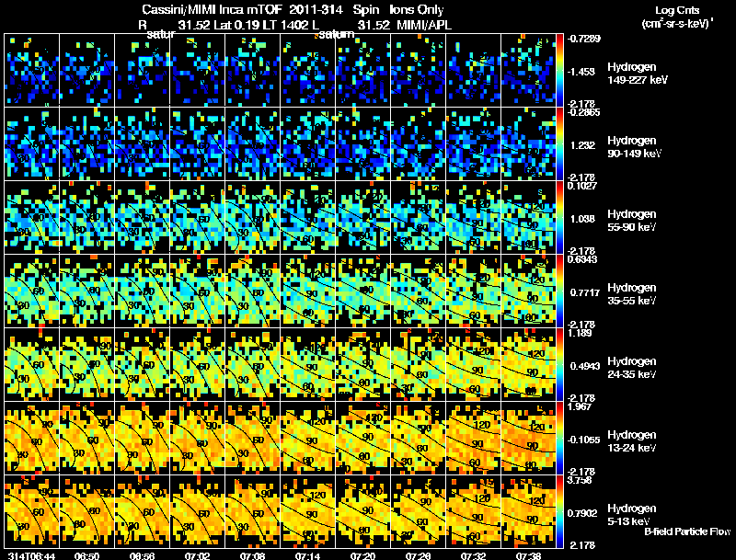Viewport: 736px width, 560px height.
Task: Click the Hydrogen 24-35 keV row label
Action: pos(632,368)
